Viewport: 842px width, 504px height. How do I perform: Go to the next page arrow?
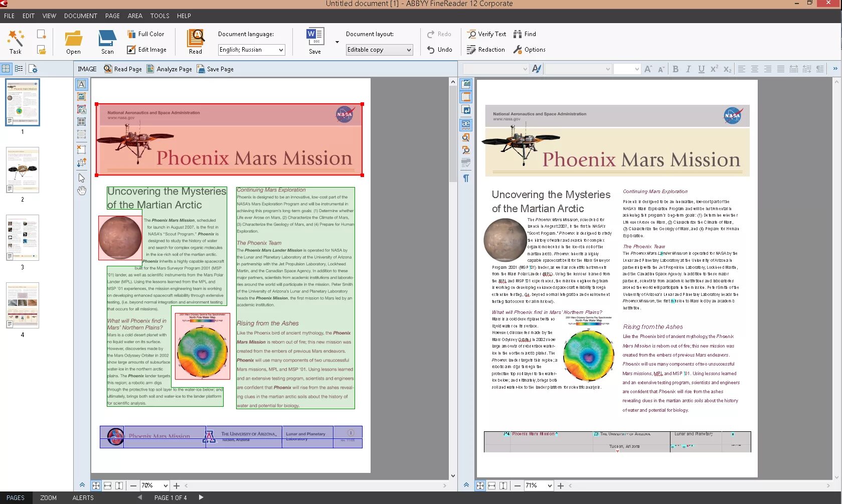click(201, 497)
